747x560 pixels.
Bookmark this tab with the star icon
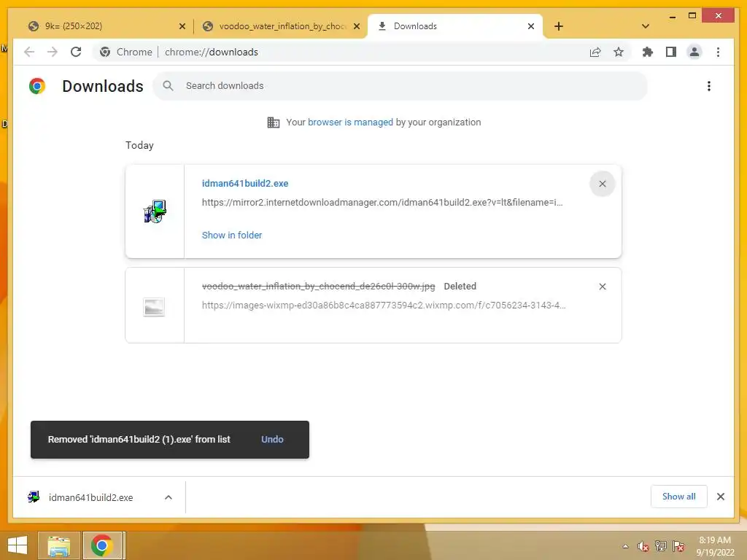tap(619, 52)
